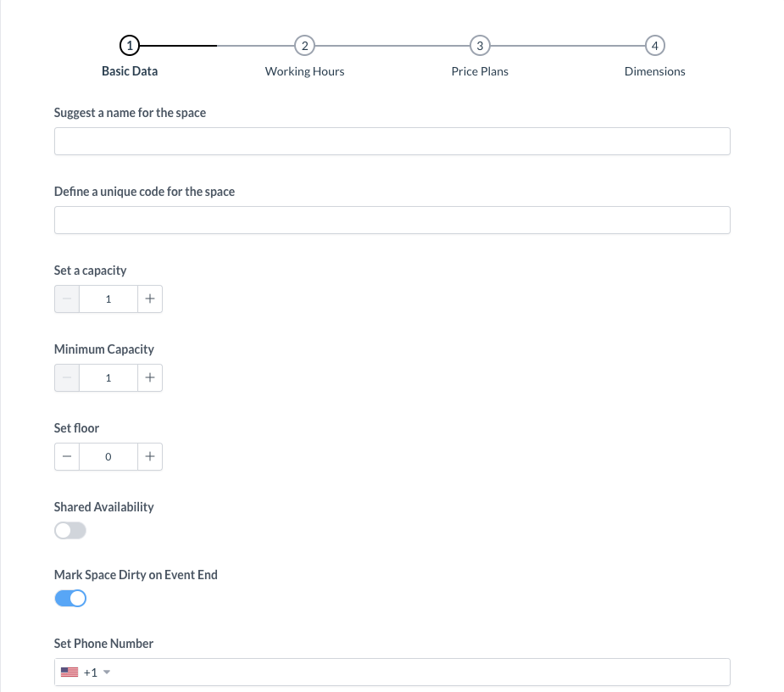Image resolution: width=784 pixels, height=692 pixels.
Task: Click the phone number input field
Action: (x=415, y=672)
